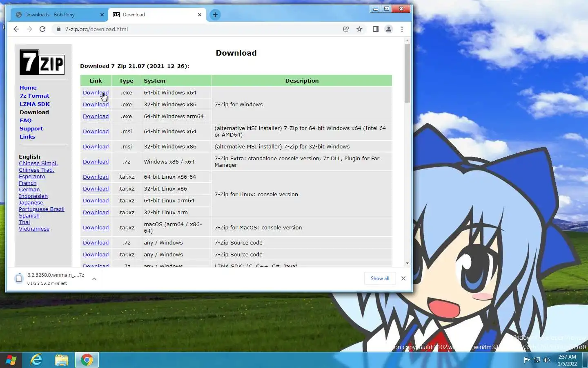Close the Downloads - Bob Pony tab

pyautogui.click(x=102, y=15)
